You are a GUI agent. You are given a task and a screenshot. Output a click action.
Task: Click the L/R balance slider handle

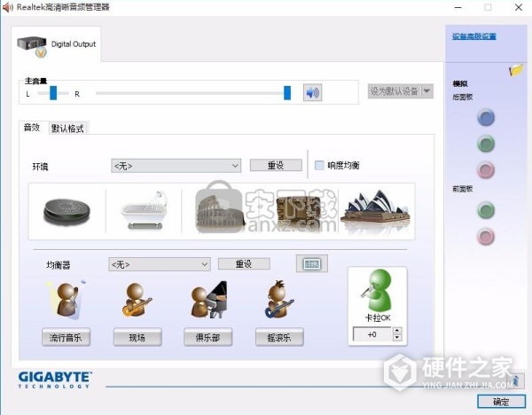click(x=53, y=92)
